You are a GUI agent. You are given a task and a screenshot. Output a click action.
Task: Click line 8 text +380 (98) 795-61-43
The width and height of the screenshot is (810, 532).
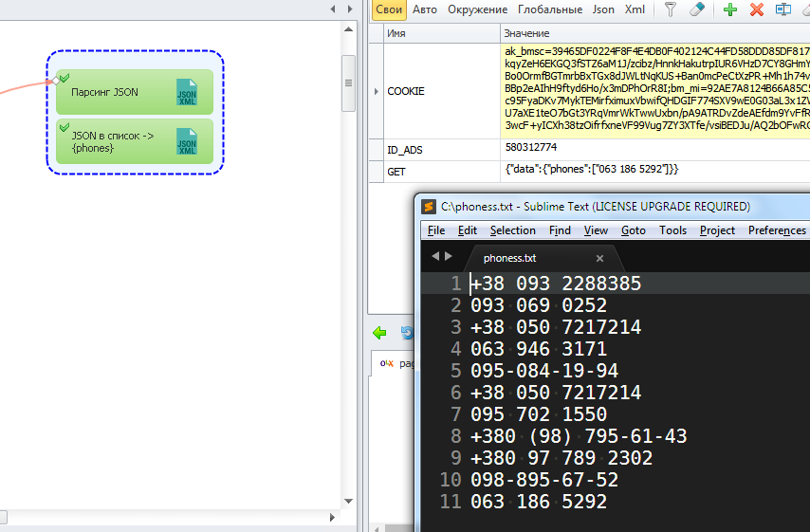pyautogui.click(x=579, y=436)
